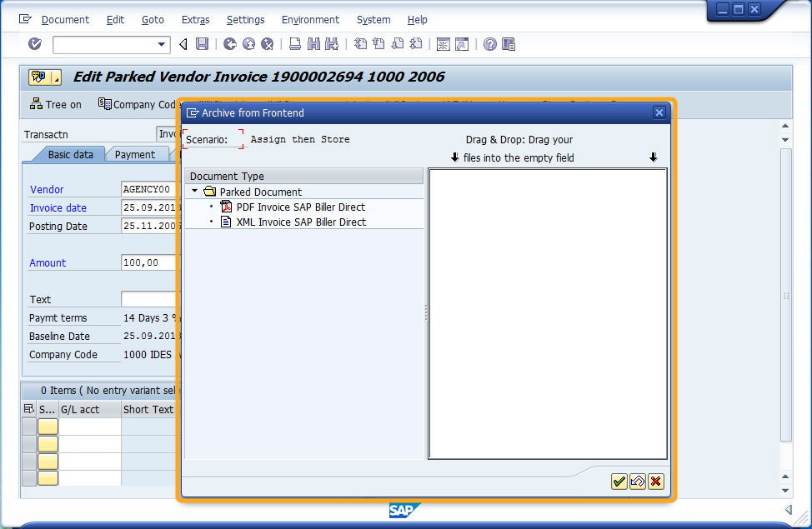Open the SAP window menu icon beside Document

(x=25, y=20)
